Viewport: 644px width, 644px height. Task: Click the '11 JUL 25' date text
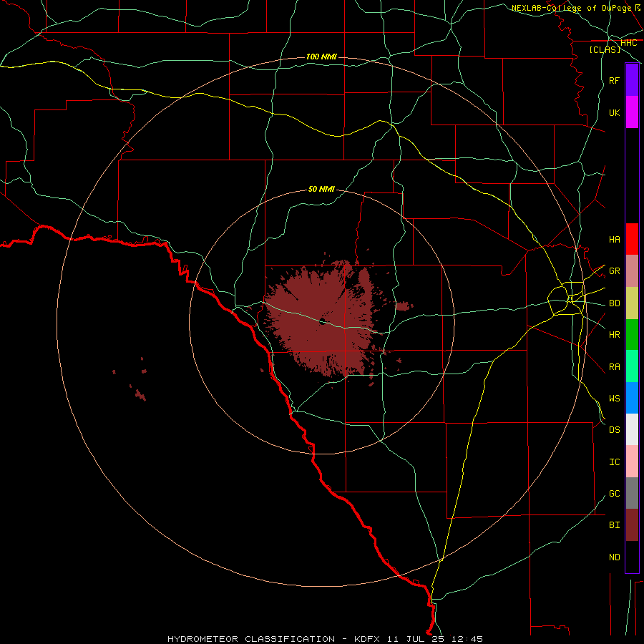pyautogui.click(x=416, y=639)
